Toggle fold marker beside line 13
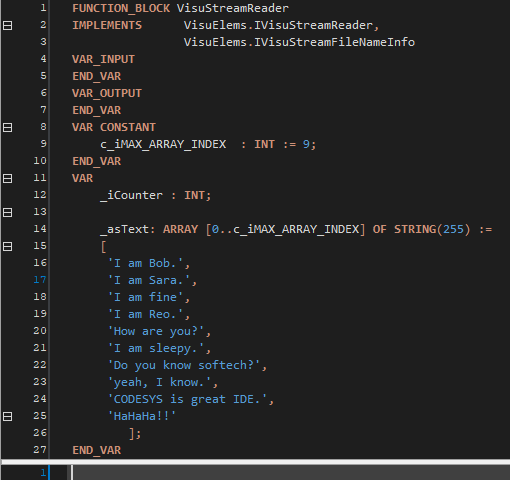 pyautogui.click(x=7, y=213)
